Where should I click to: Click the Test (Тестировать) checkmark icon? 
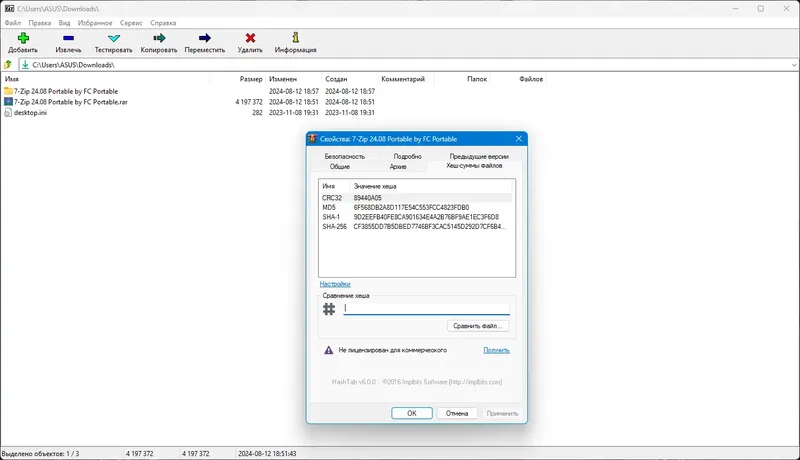pos(114,38)
